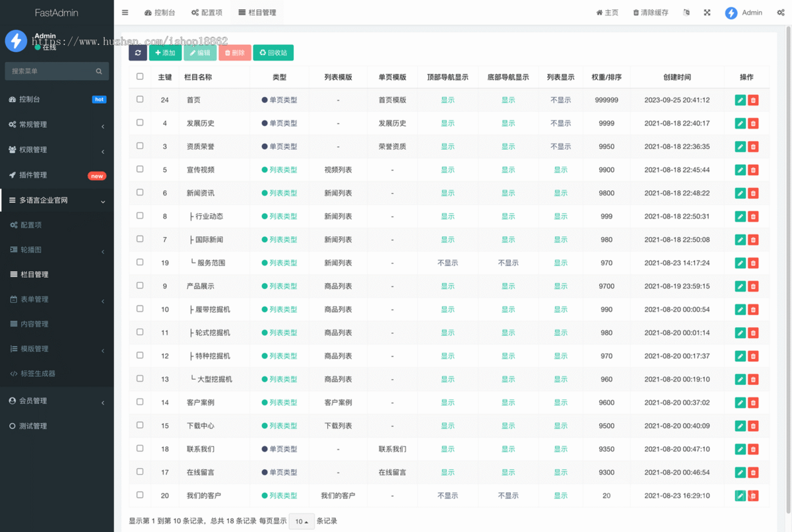Image resolution: width=792 pixels, height=532 pixels.
Task: Open the settings gear icon beside Admin
Action: pos(780,12)
